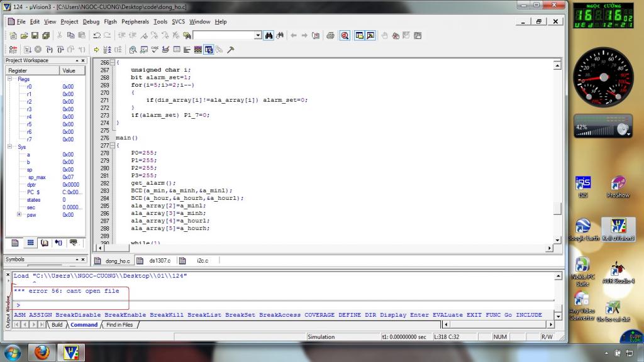The image size is (644, 362).
Task: Open Firefox from the Windows taskbar
Action: click(42, 353)
